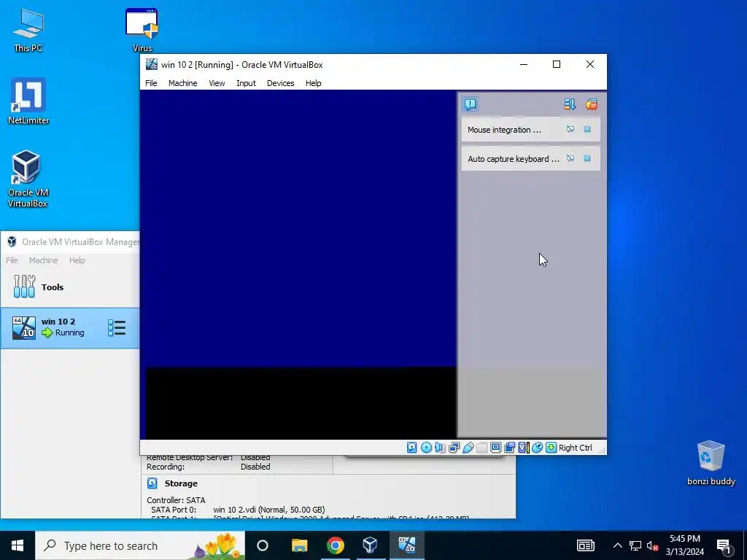The height and width of the screenshot is (560, 747).
Task: Open Help menu in VirtualBox Manager
Action: tap(77, 260)
